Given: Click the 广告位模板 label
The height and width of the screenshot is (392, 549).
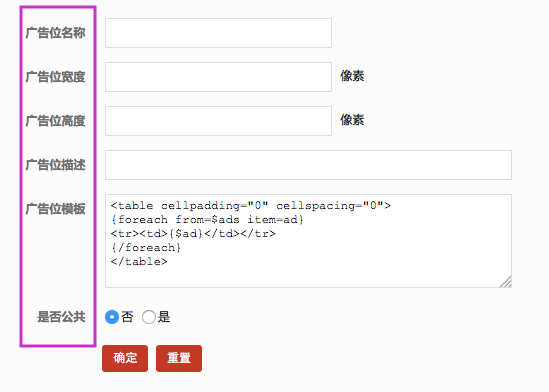Looking at the screenshot, I should coord(55,209).
